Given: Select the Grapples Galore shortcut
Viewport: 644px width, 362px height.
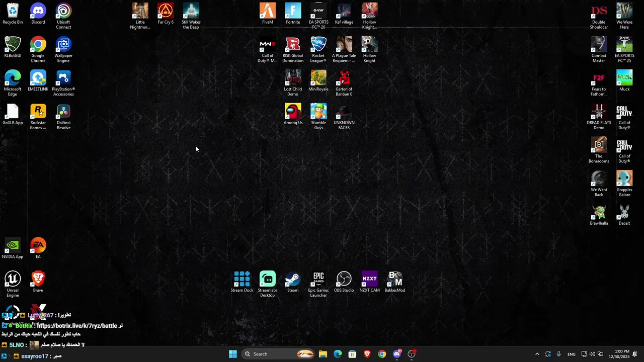Looking at the screenshot, I should tap(624, 184).
